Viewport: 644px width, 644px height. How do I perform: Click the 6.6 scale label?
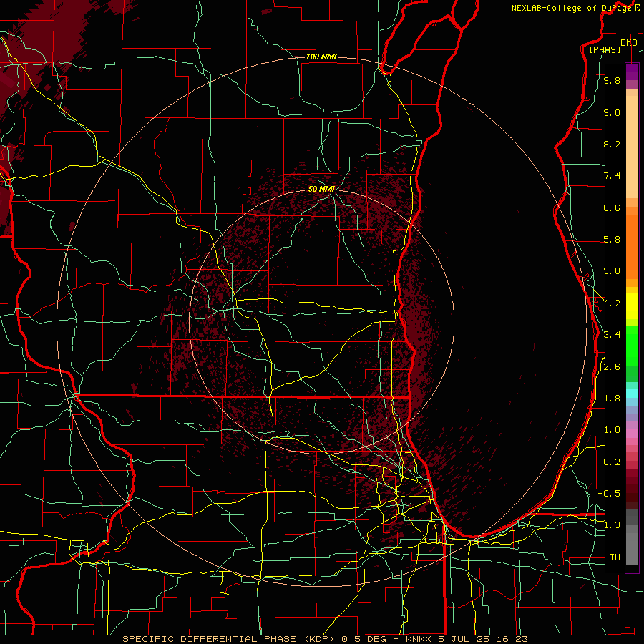point(612,208)
